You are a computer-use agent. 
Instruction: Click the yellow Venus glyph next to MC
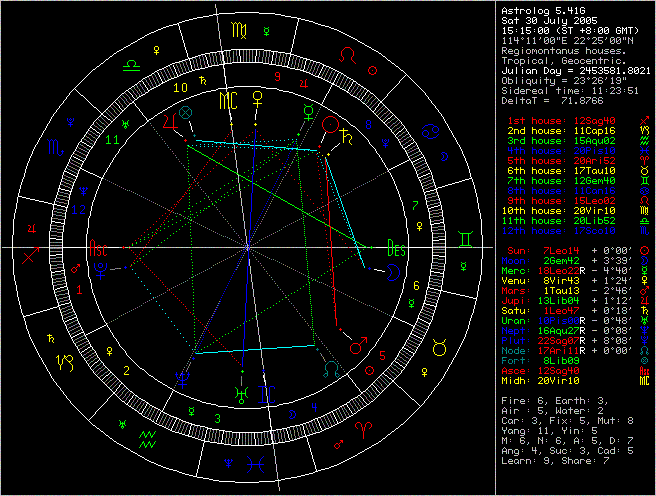[259, 101]
